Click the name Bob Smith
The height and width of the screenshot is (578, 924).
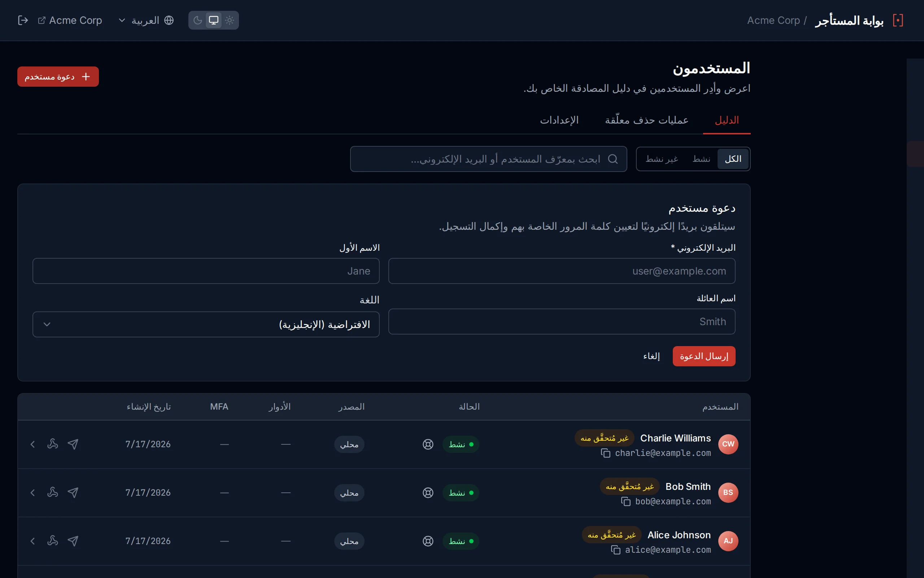[688, 487]
